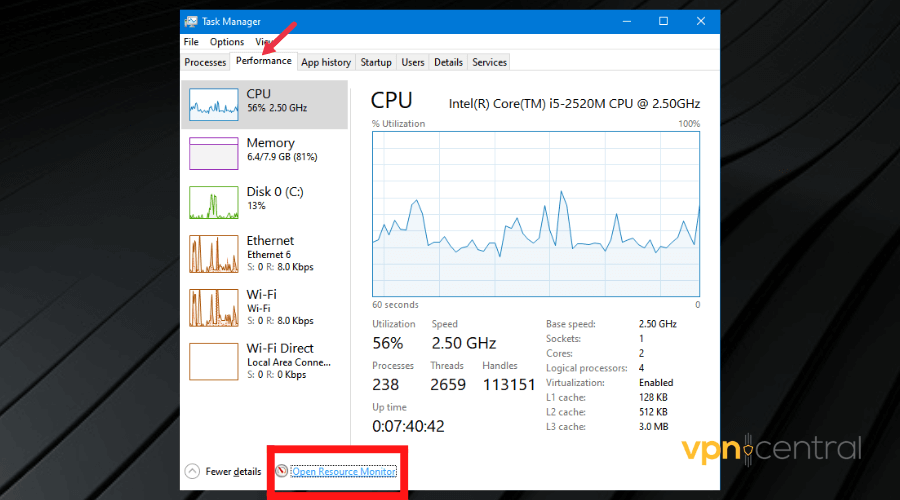Close the Task Manager window
Image resolution: width=900 pixels, height=500 pixels.
click(701, 21)
